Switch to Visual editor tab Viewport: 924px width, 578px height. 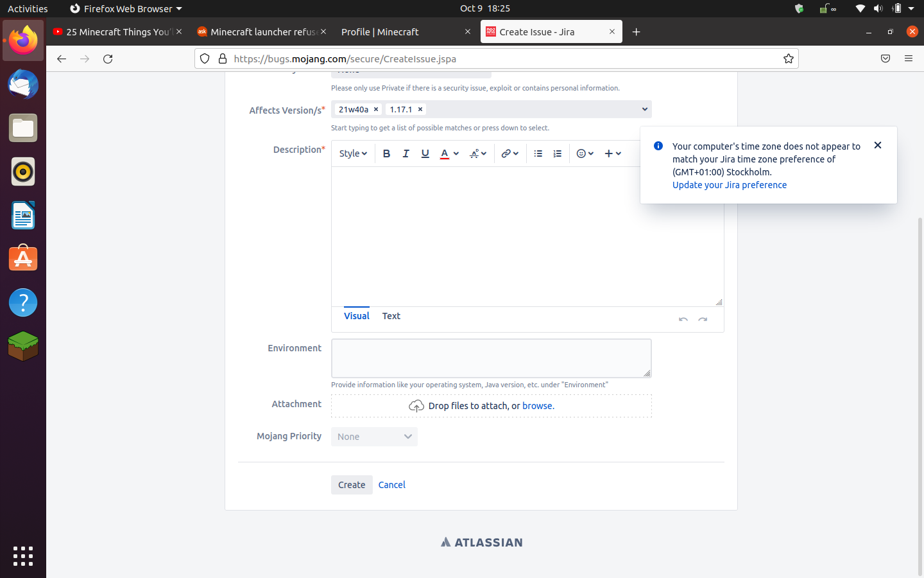(357, 316)
